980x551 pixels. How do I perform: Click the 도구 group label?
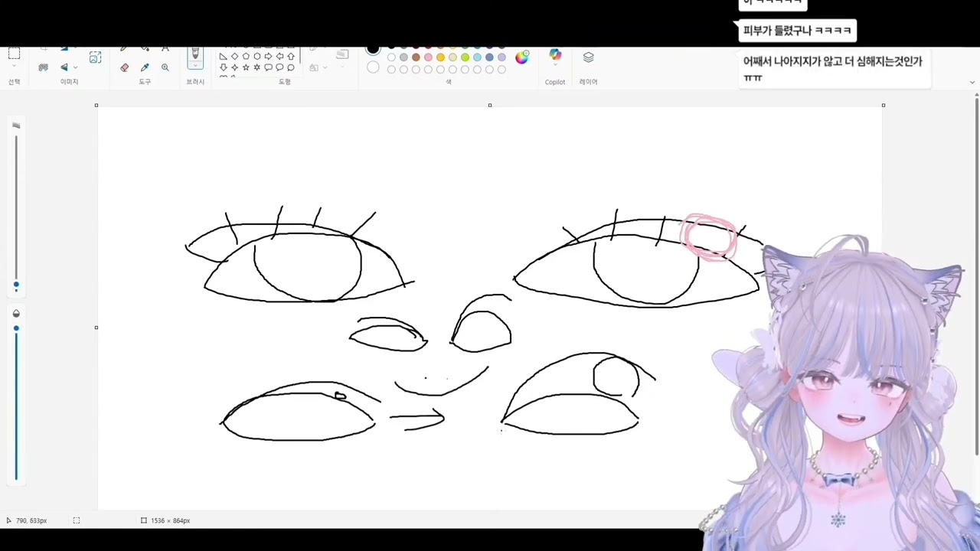click(145, 82)
